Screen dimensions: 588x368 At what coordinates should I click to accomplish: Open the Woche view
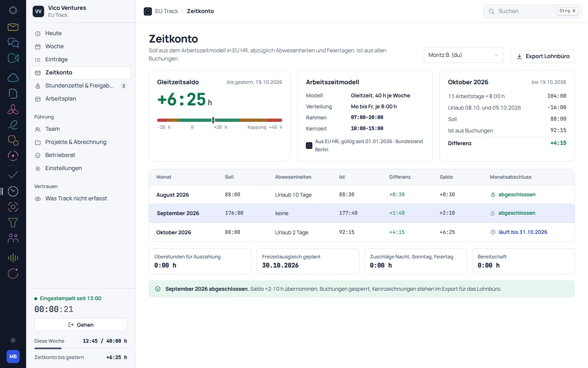80,47
